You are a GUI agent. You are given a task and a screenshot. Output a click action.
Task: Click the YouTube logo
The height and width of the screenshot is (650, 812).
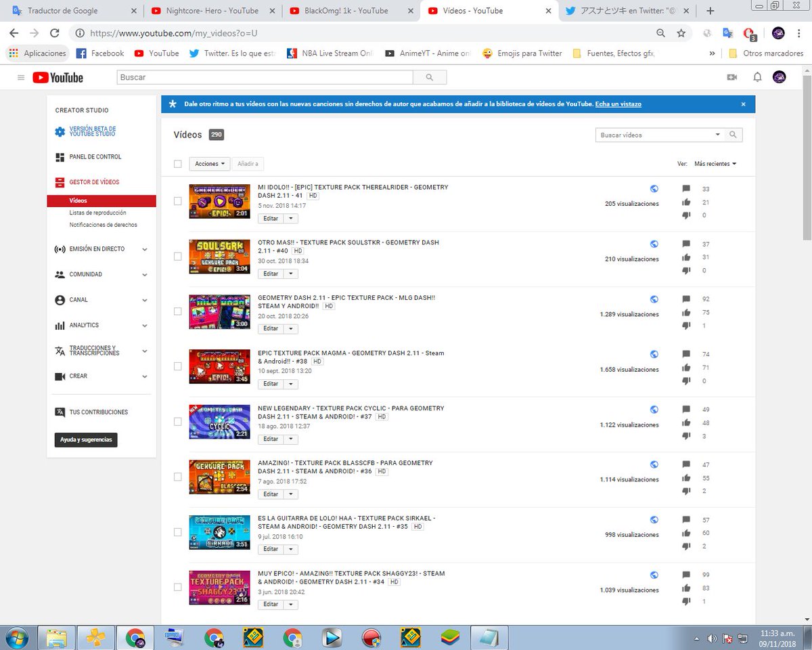tap(58, 78)
